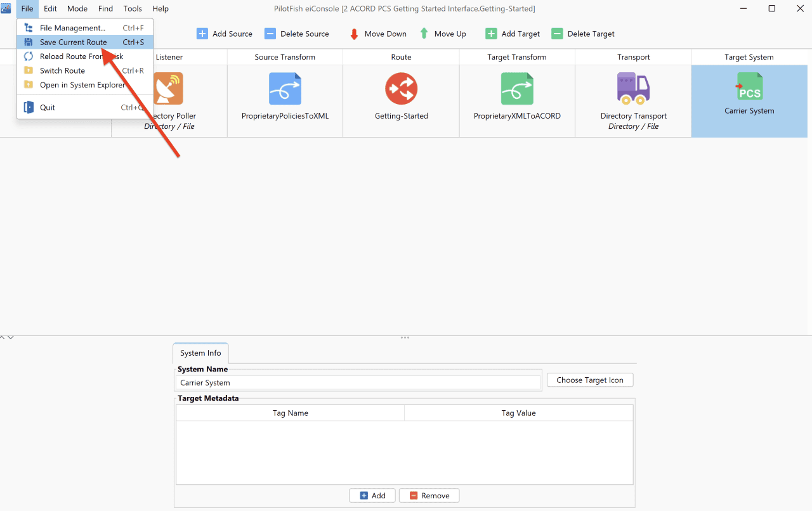This screenshot has height=511, width=812.
Task: Click the Choose Target Icon button
Action: pyautogui.click(x=590, y=380)
